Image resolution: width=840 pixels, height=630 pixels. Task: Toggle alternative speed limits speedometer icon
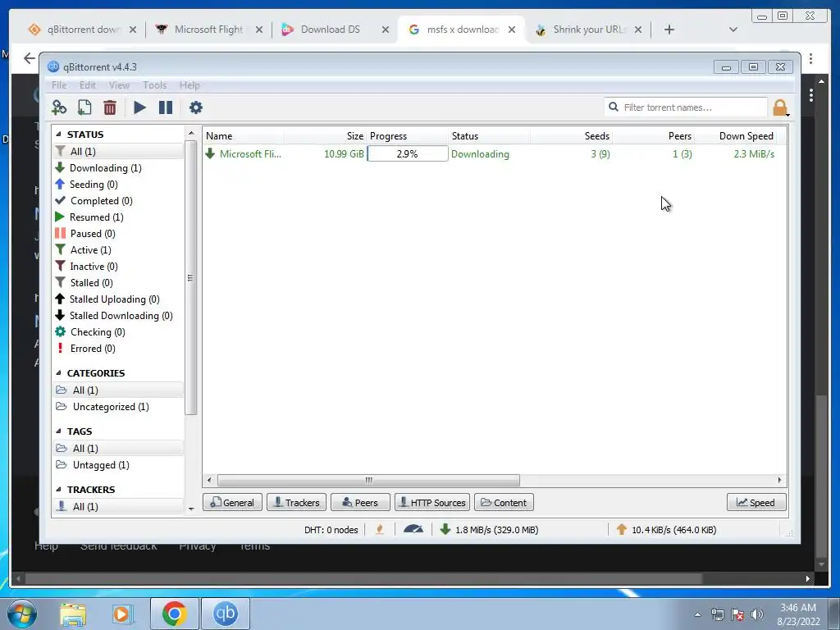point(413,530)
